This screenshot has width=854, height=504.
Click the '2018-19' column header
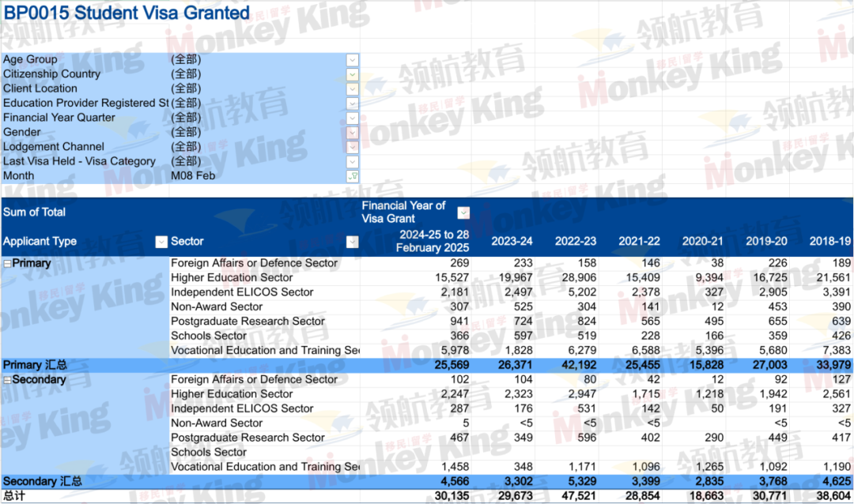[830, 241]
